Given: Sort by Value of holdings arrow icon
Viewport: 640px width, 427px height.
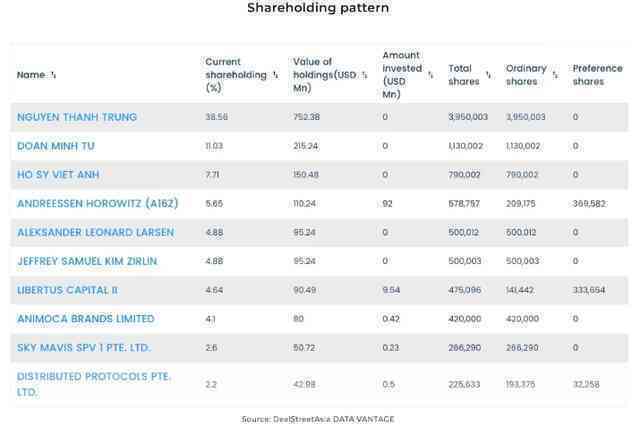Looking at the screenshot, I should point(364,75).
